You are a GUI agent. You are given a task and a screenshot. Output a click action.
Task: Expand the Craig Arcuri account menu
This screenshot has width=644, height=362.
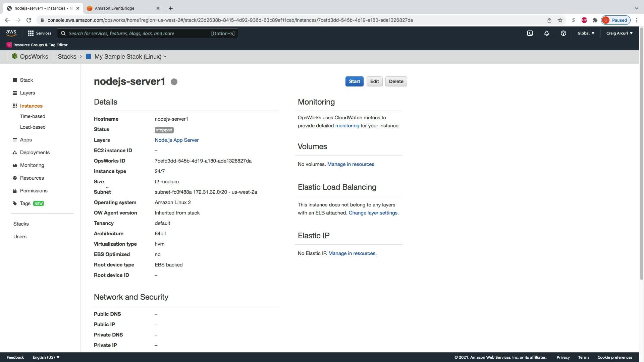(619, 33)
